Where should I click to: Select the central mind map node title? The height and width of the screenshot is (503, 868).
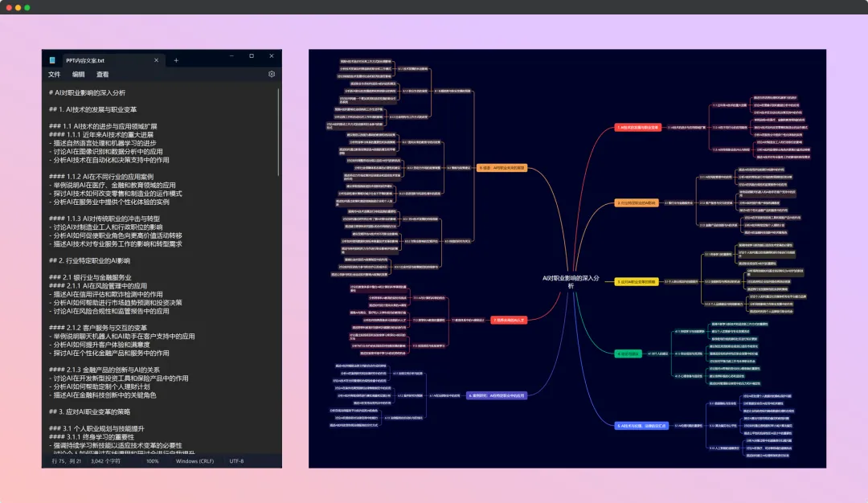click(571, 280)
